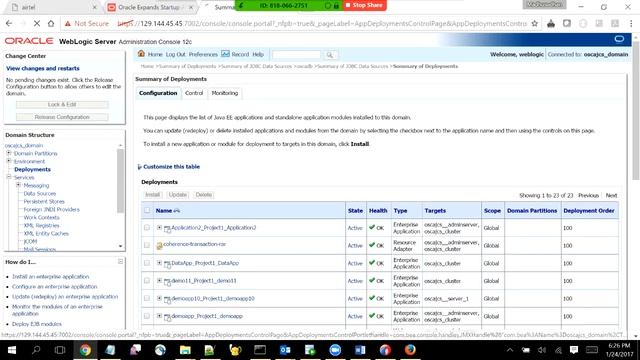Stop loading the page with X button
640x360 pixels.
(37, 24)
